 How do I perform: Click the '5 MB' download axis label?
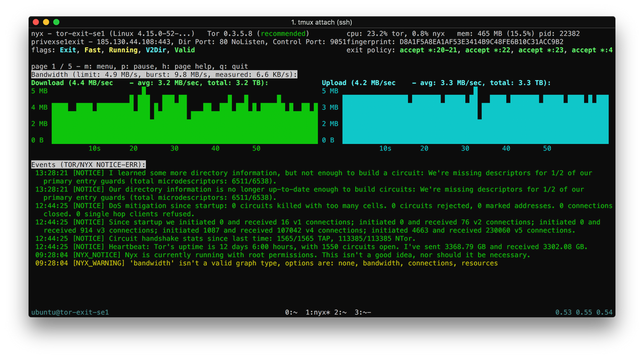(39, 91)
